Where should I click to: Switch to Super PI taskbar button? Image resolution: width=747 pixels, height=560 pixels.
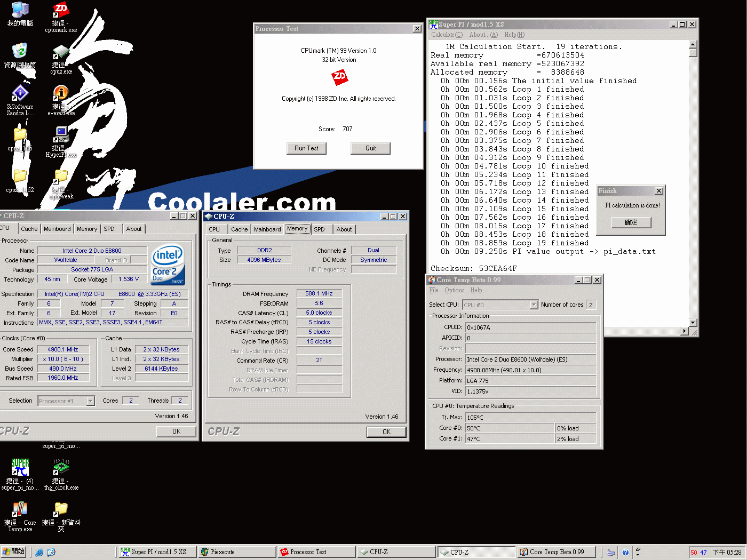point(156,552)
